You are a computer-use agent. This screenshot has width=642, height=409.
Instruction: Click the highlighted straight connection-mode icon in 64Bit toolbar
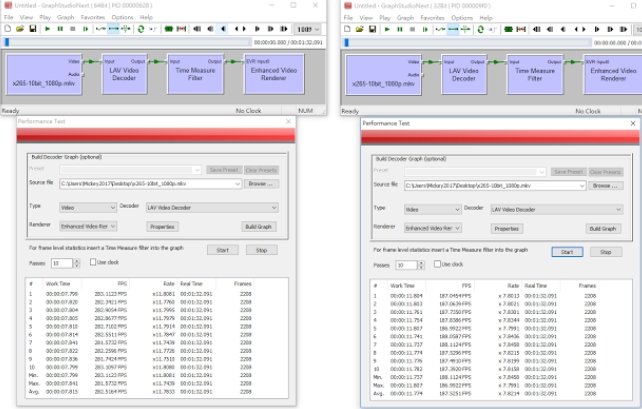pyautogui.click(x=113, y=29)
